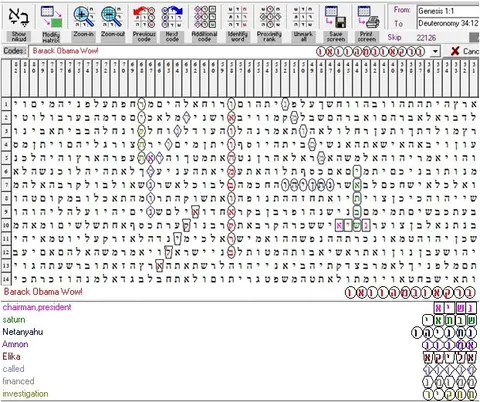
Task: Click the Show nikud icon
Action: click(x=19, y=17)
